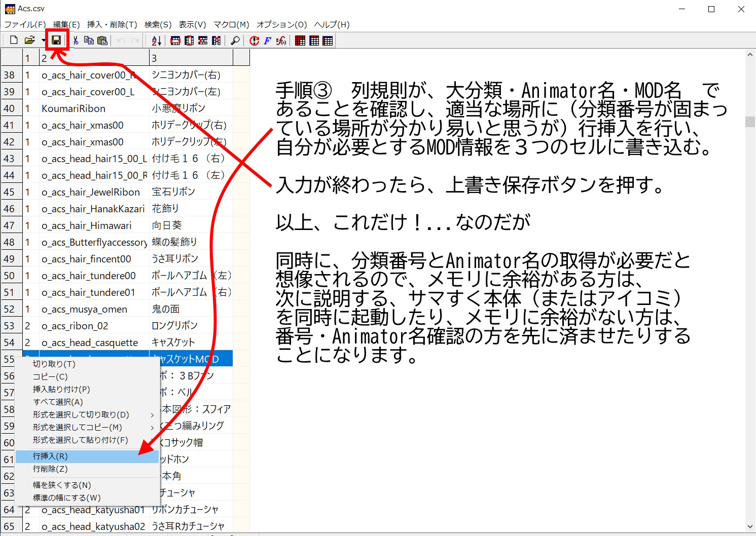Click cell o_acs_head_katyusha01

tap(94, 510)
